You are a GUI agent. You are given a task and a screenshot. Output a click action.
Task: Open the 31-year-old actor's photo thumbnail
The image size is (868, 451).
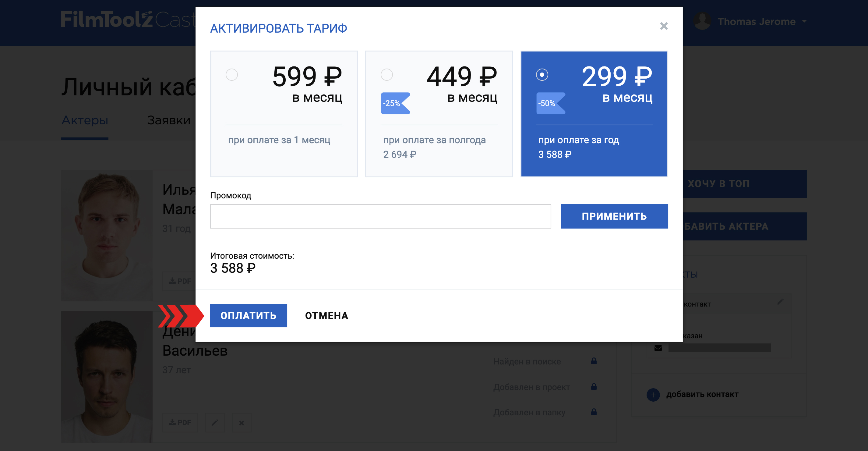click(107, 235)
